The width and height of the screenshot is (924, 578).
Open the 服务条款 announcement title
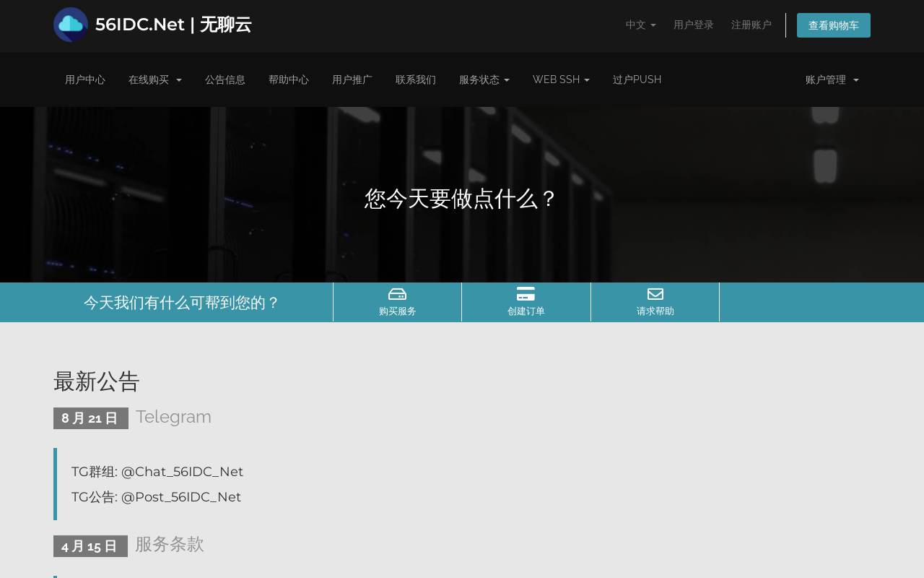[170, 544]
